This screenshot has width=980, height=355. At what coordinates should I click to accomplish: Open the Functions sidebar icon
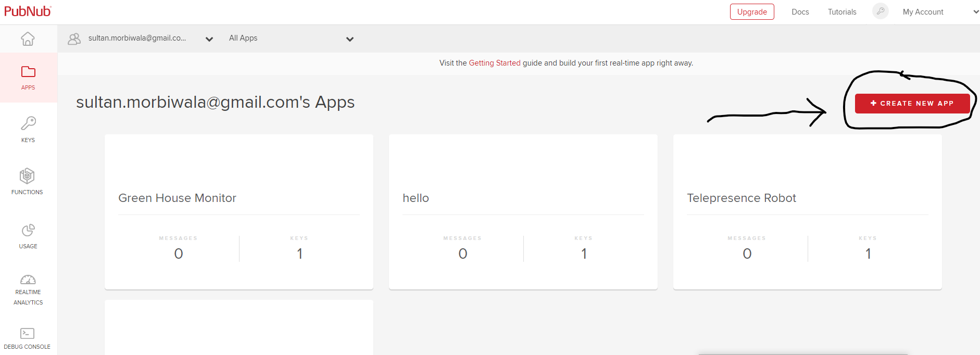click(27, 176)
